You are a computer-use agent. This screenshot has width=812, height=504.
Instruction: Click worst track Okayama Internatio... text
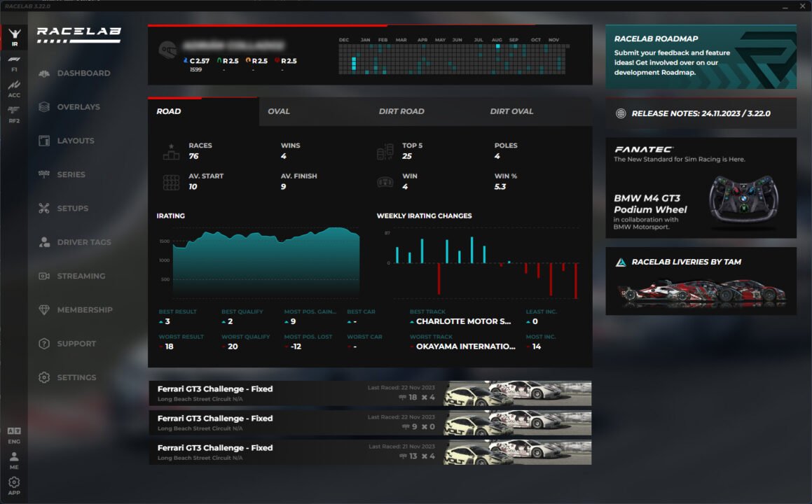pos(466,346)
